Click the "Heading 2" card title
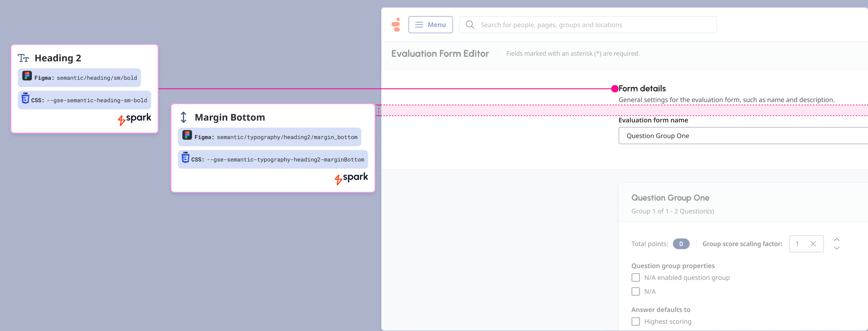The image size is (868, 331). pyautogui.click(x=58, y=58)
